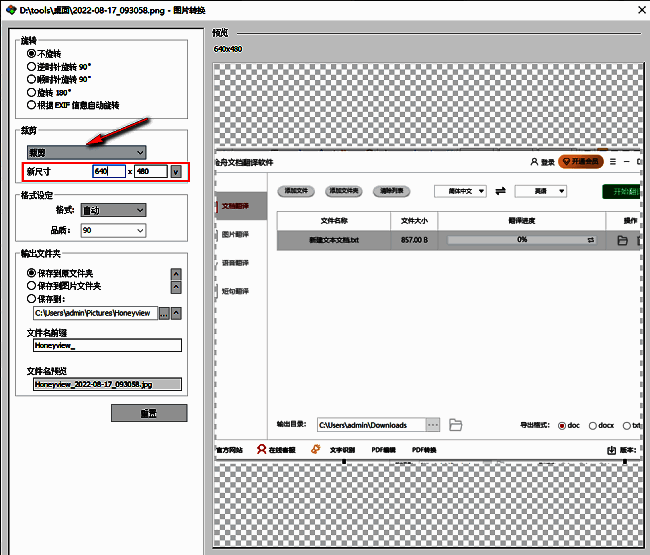
Task: Click the width input field showing 640
Action: [108, 171]
